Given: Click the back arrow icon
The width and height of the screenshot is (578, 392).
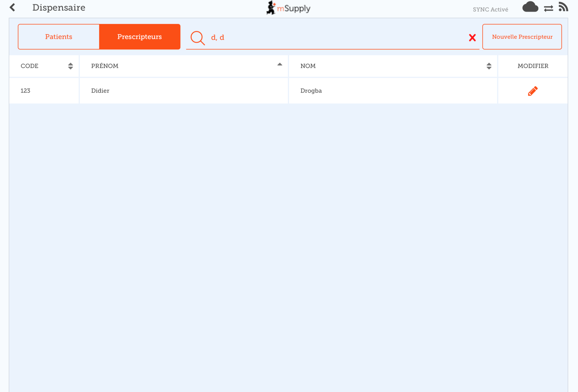Looking at the screenshot, I should point(12,7).
